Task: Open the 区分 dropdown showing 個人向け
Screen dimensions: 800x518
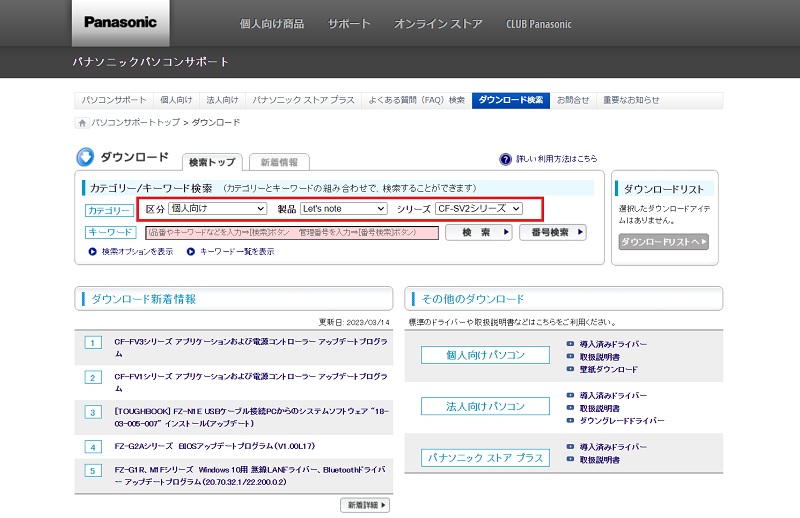Action: 217,208
